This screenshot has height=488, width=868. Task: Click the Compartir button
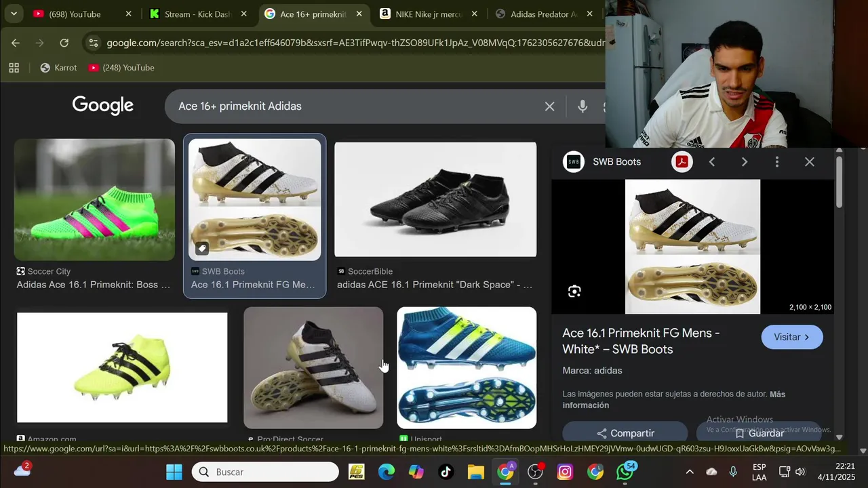pos(625,433)
